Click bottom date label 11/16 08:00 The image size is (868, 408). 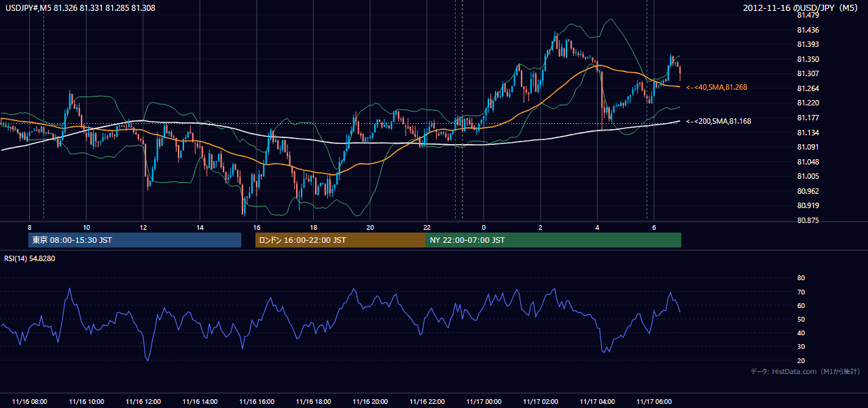[29, 402]
